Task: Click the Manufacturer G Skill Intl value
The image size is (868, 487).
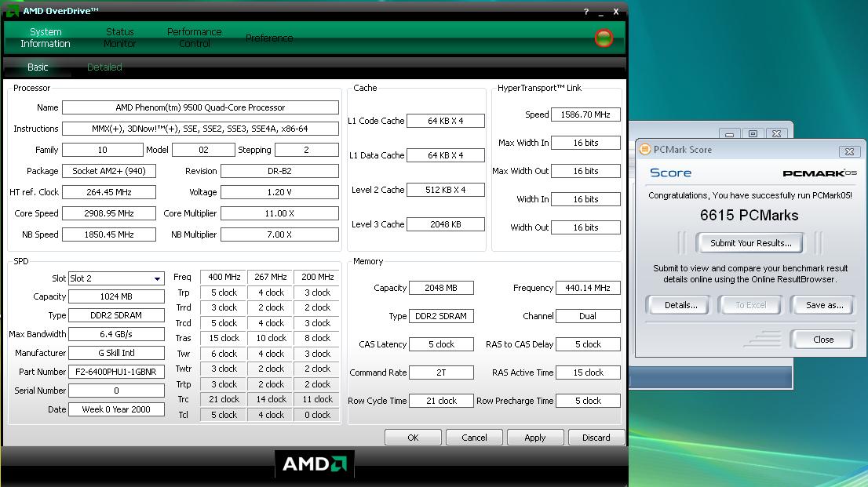Action: pos(116,353)
